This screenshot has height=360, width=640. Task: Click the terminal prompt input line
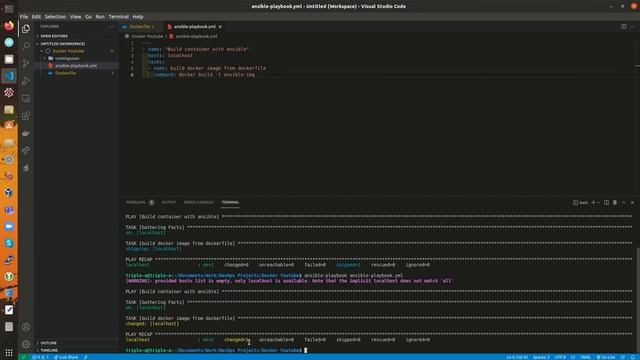[x=216, y=350]
